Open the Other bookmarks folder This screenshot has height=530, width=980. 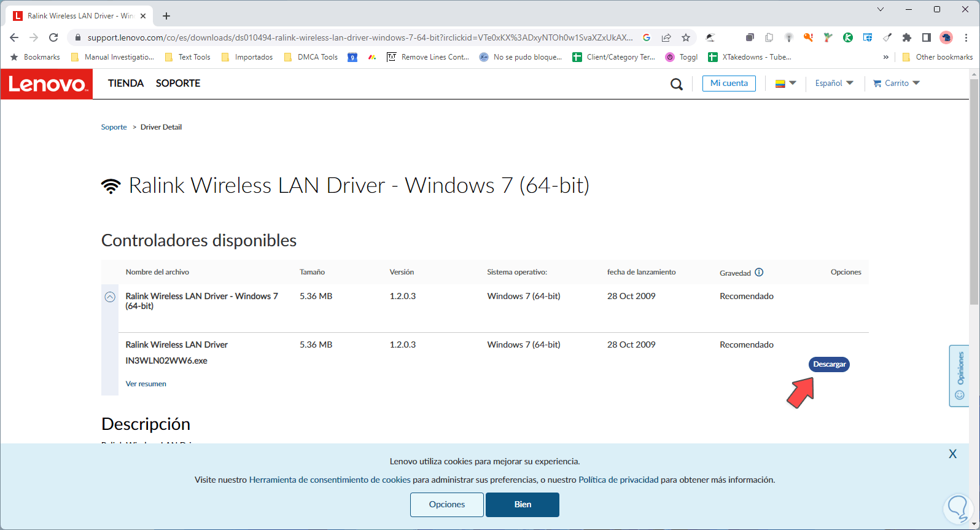pos(937,57)
